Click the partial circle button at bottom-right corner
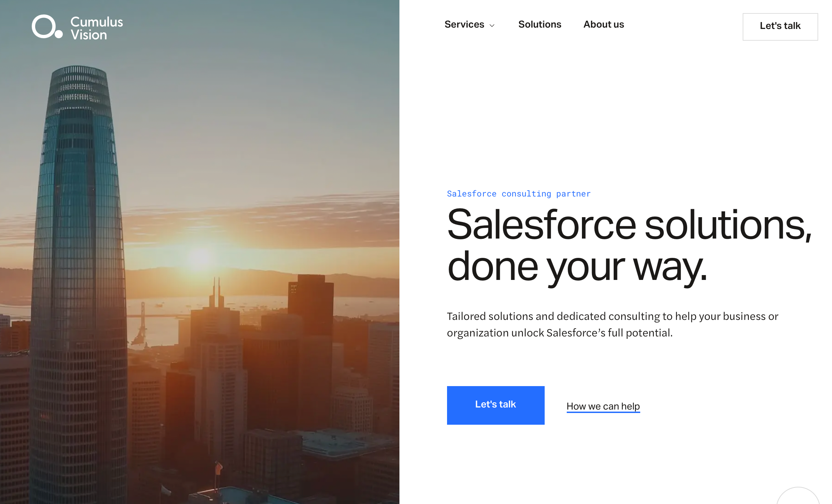Image resolution: width=832 pixels, height=504 pixels. pyautogui.click(x=798, y=496)
